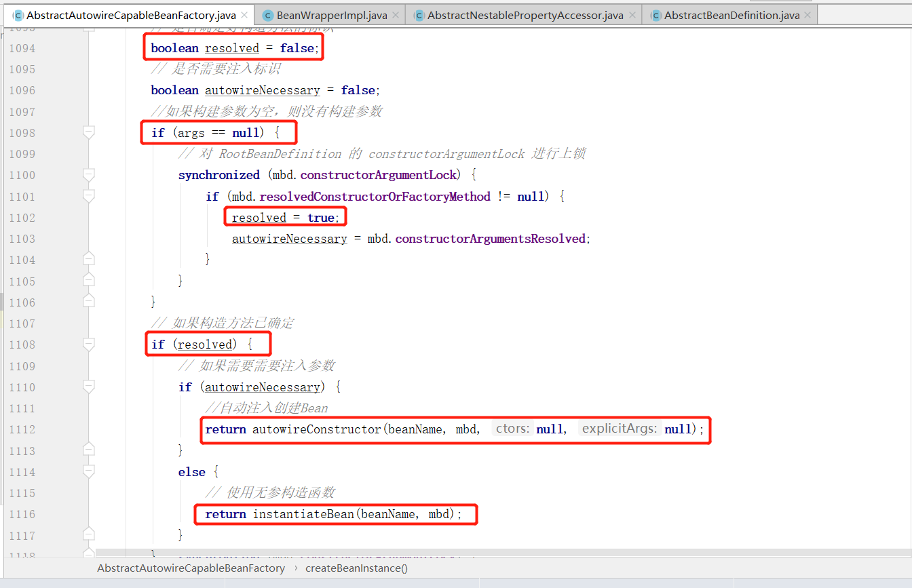The width and height of the screenshot is (912, 588).
Task: Click 'args' in the if condition on line 1098
Action: [x=191, y=133]
